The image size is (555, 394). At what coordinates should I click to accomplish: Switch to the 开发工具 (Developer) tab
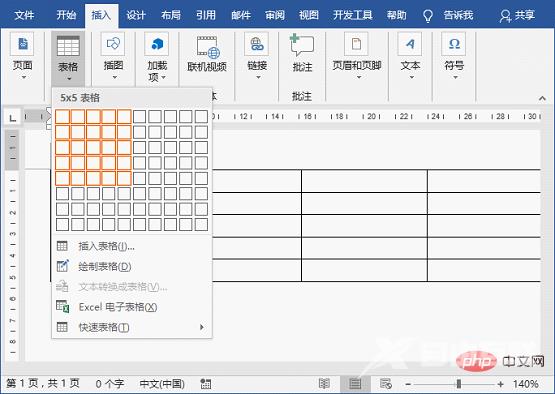(353, 15)
